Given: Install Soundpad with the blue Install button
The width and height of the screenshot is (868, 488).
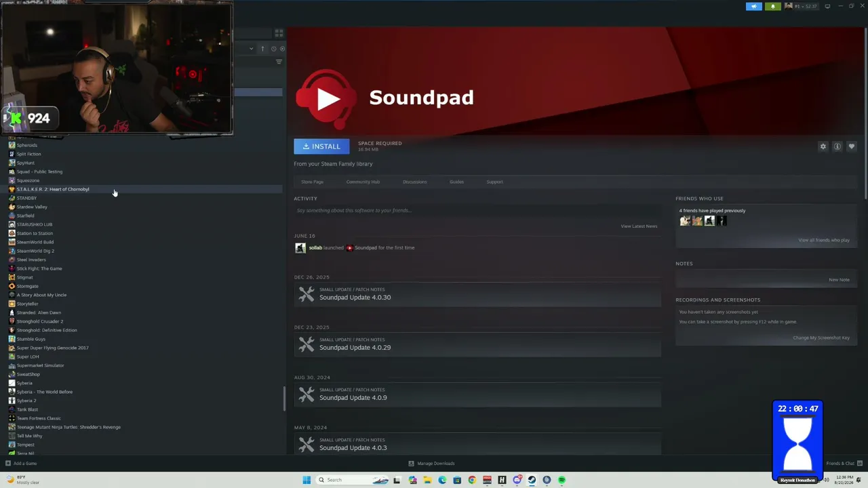Looking at the screenshot, I should (x=321, y=146).
